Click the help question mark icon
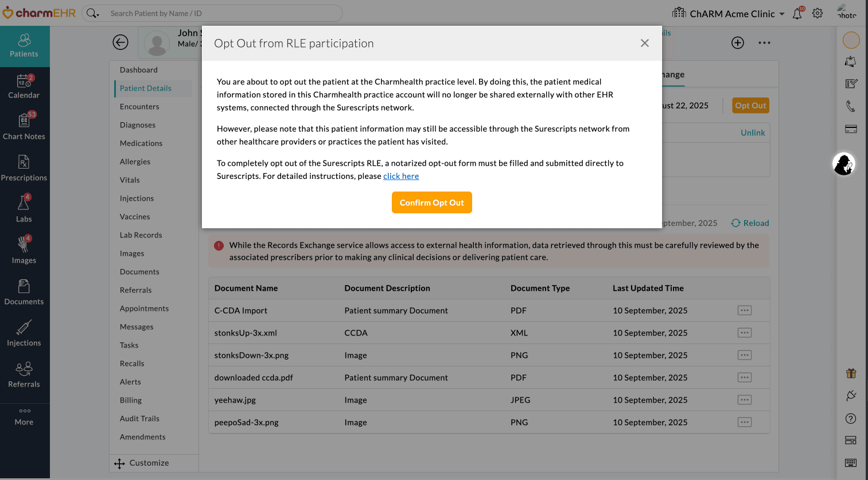This screenshot has height=480, width=868. pos(851,419)
